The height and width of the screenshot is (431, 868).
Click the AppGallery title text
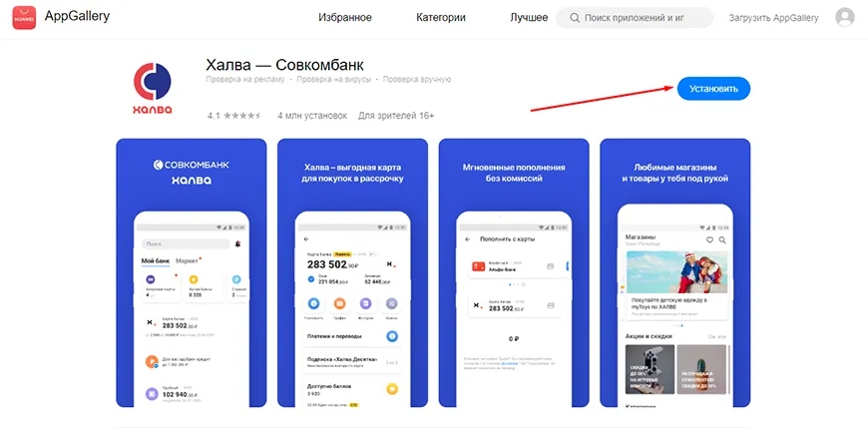[x=77, y=16]
